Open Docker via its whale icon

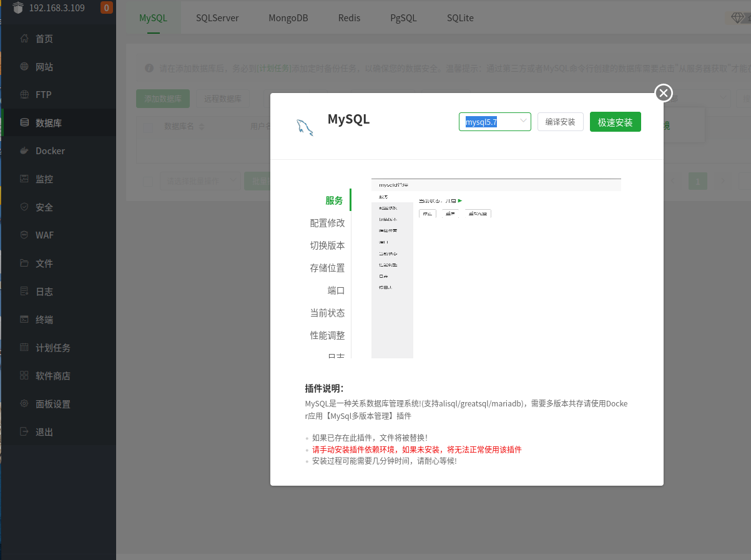[24, 151]
